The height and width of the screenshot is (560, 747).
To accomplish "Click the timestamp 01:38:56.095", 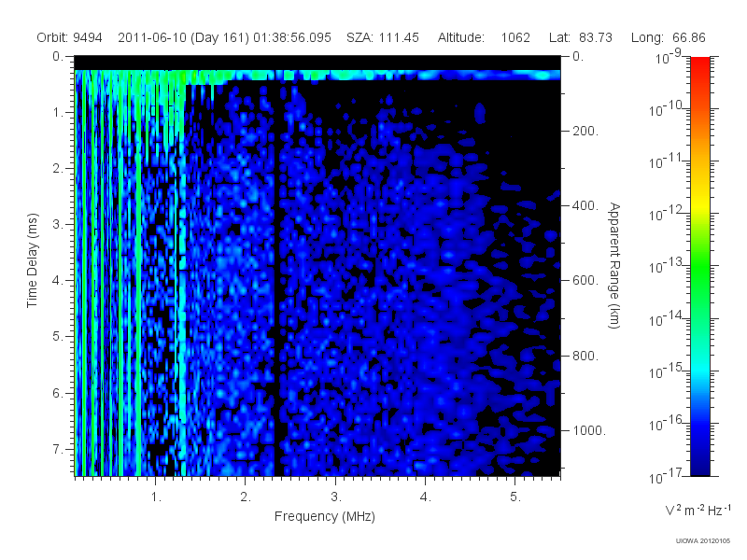I will [x=292, y=37].
